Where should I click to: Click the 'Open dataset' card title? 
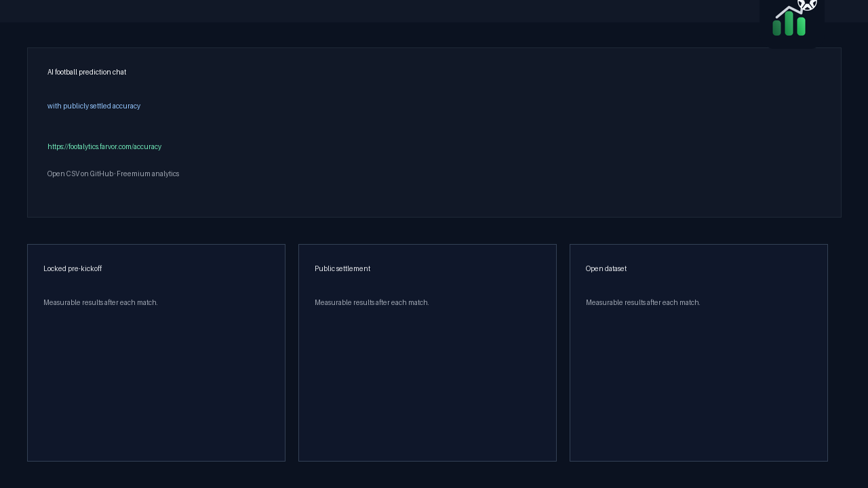[x=606, y=268]
